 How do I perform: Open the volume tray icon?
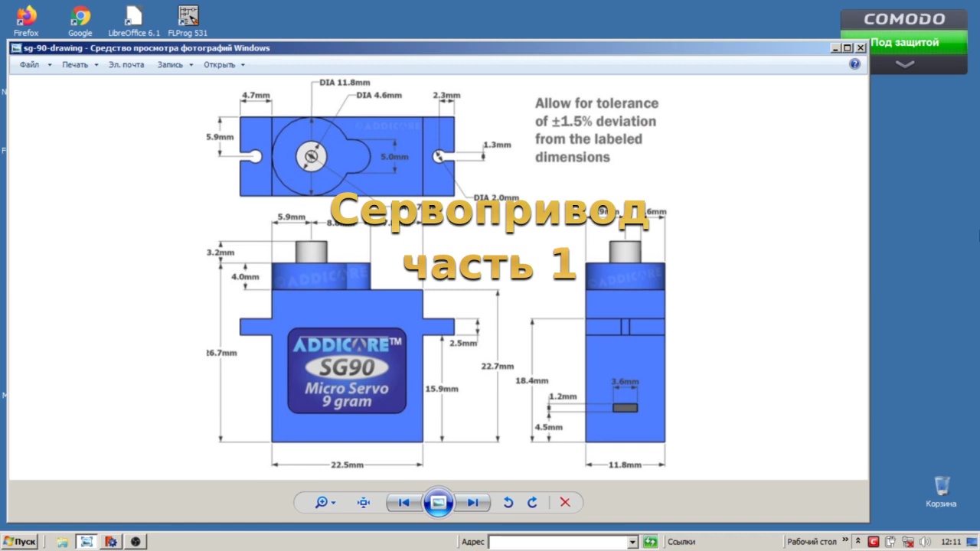[x=924, y=542]
